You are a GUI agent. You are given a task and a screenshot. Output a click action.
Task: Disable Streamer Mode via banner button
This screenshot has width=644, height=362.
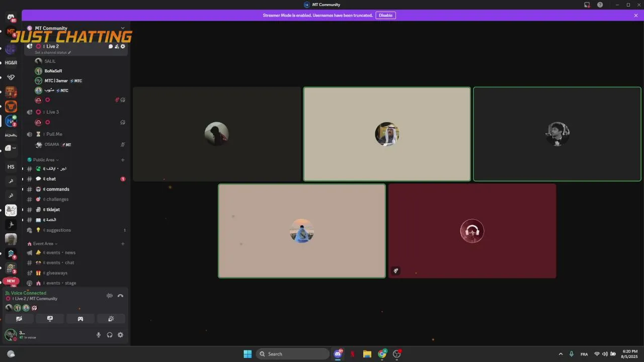point(386,16)
